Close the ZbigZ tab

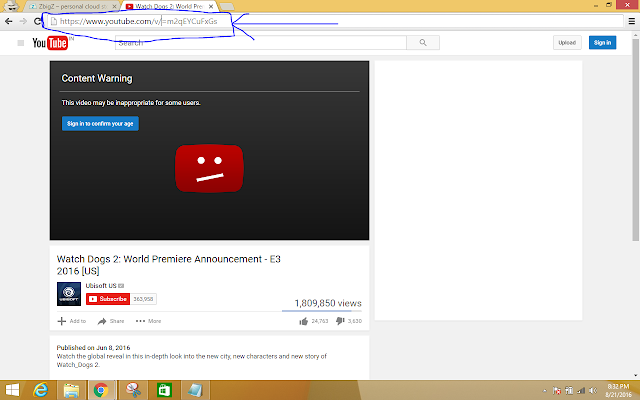(x=115, y=7)
